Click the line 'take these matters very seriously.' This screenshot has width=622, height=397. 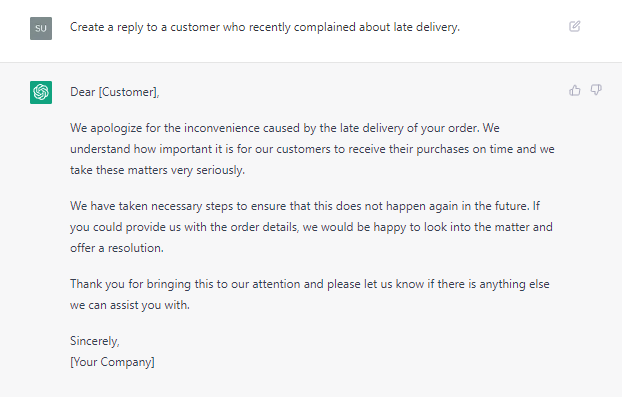pyautogui.click(x=157, y=170)
